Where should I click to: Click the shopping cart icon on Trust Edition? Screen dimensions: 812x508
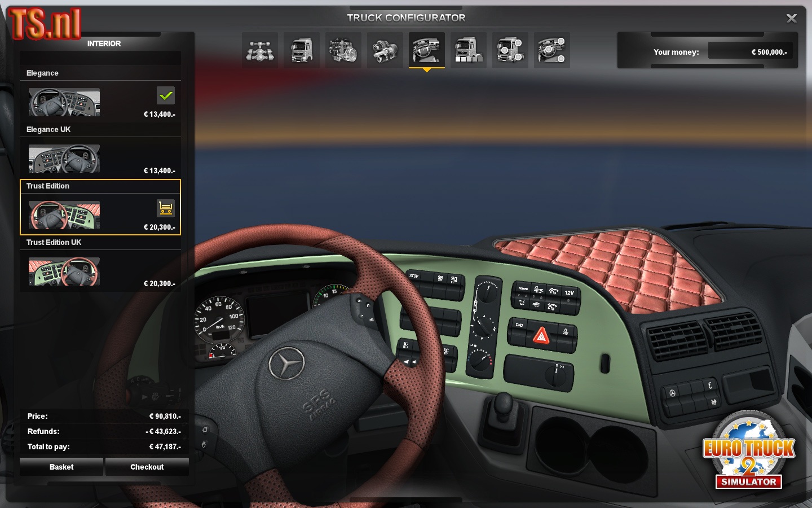coord(166,208)
